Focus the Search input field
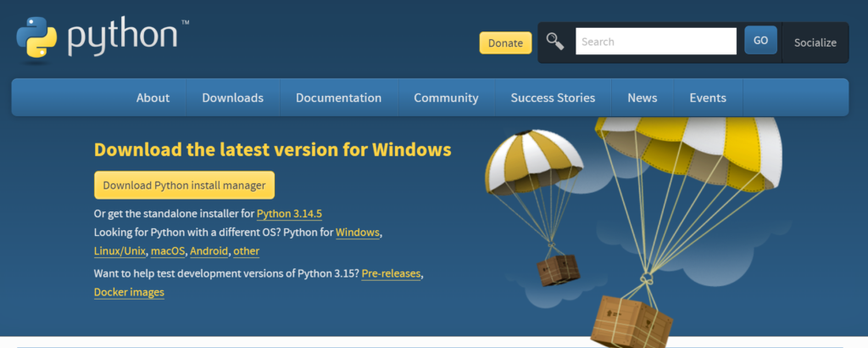 tap(656, 42)
